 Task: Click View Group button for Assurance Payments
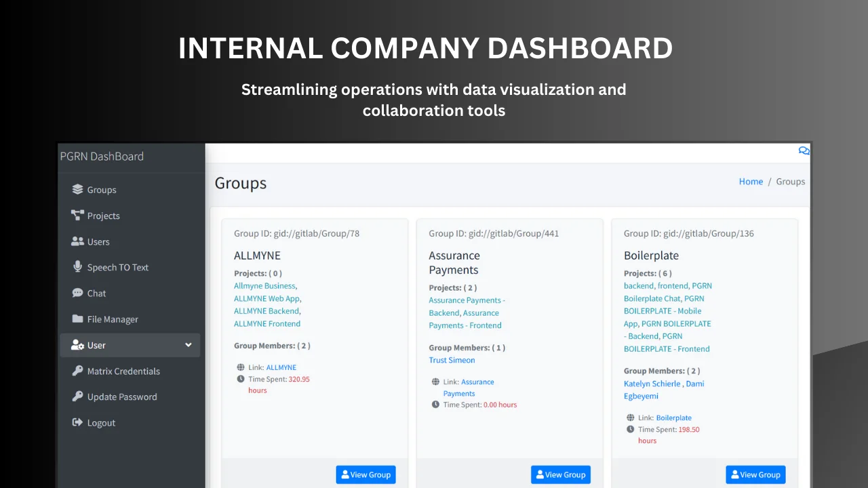coord(560,474)
